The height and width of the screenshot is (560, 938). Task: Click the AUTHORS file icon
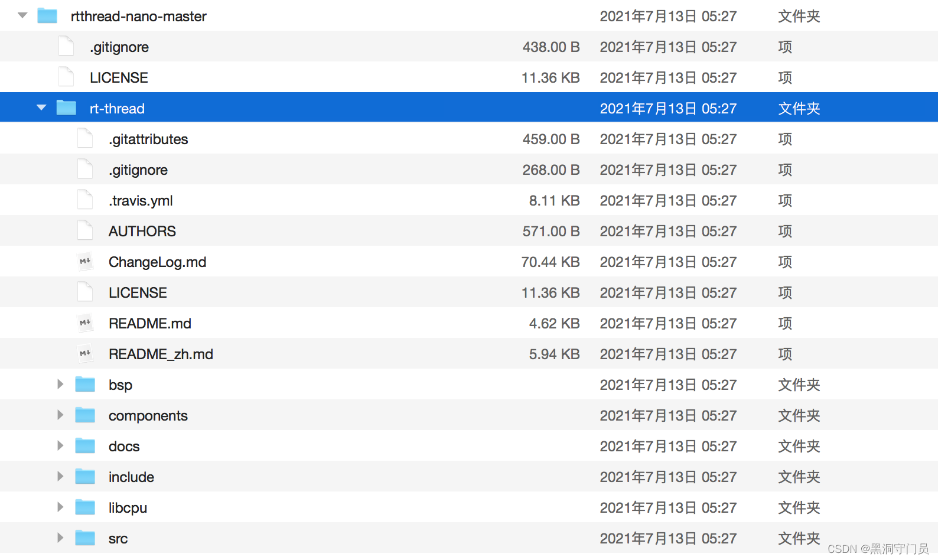(85, 230)
